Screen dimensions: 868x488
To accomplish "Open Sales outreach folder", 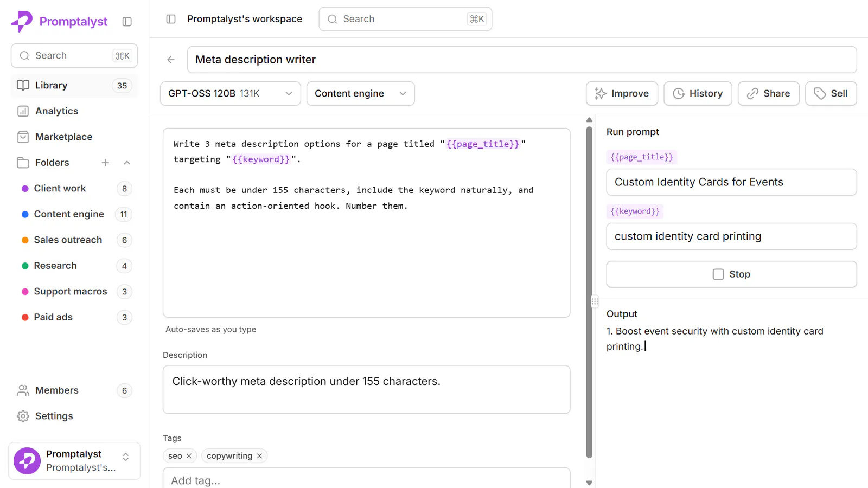I will click(x=74, y=240).
